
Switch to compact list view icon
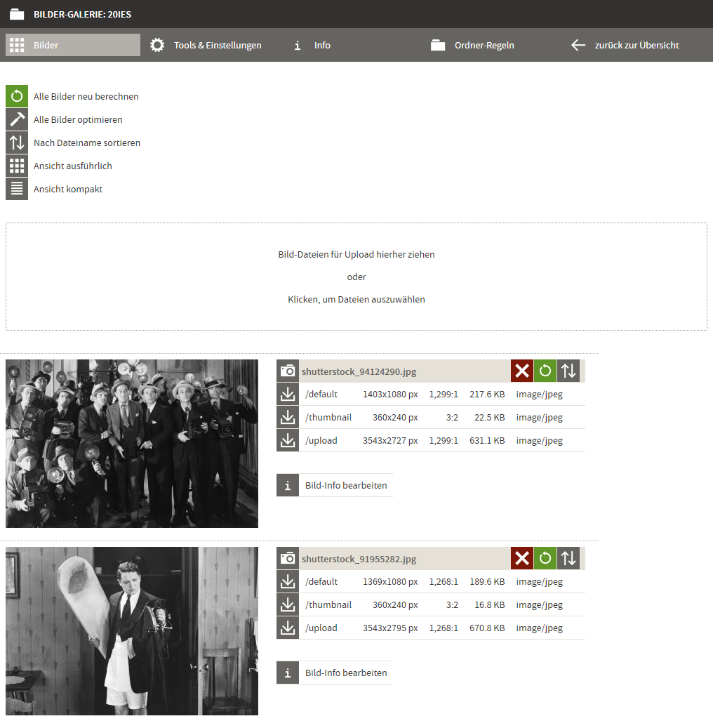pyautogui.click(x=17, y=189)
